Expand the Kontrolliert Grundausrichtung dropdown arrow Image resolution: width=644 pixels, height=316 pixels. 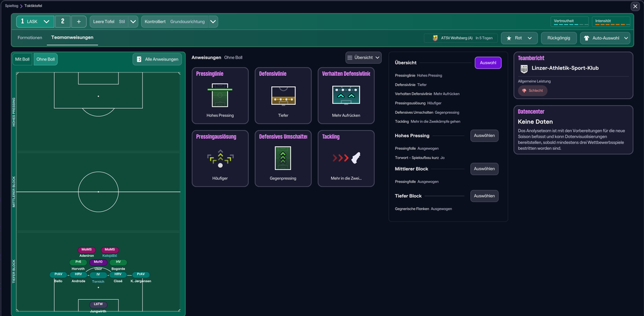tap(213, 22)
